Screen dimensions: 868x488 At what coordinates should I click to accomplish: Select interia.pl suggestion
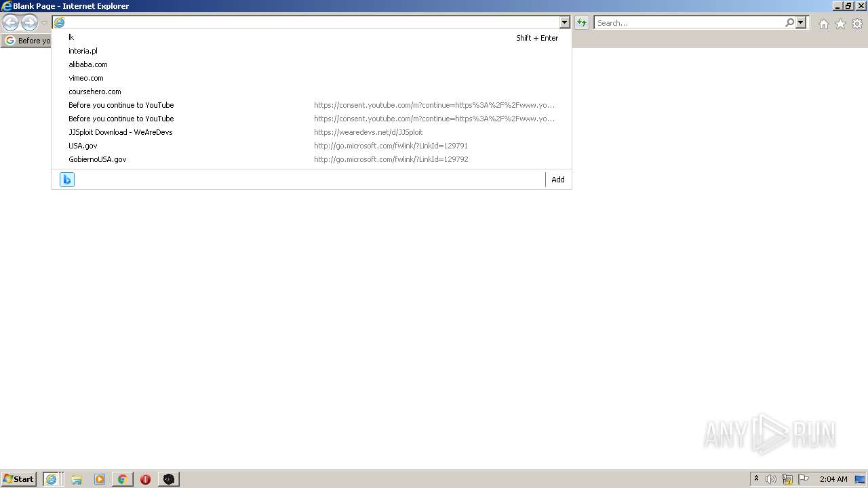[x=311, y=51]
